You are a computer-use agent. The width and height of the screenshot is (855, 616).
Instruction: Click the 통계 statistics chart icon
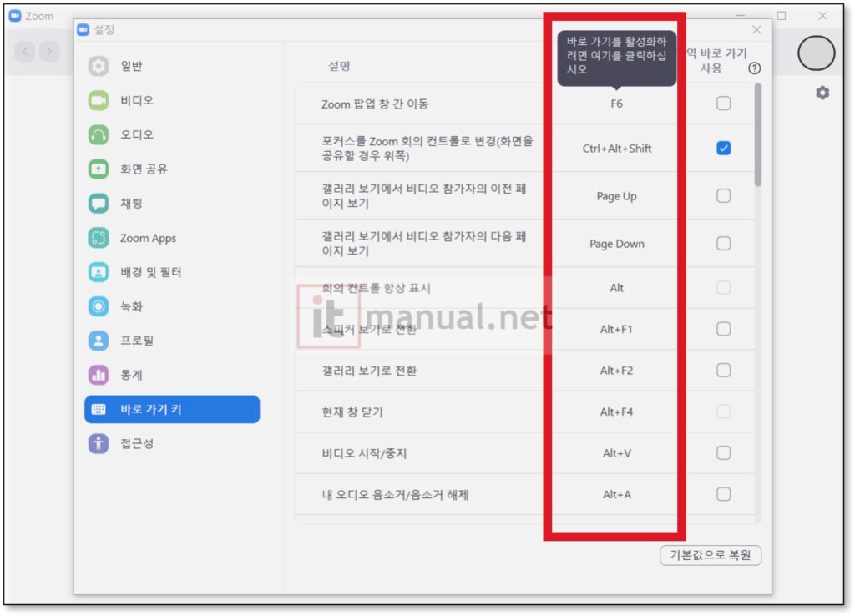click(x=99, y=375)
